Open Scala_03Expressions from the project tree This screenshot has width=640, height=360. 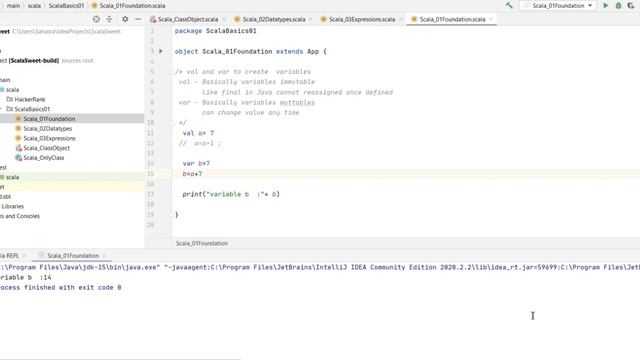tap(49, 138)
